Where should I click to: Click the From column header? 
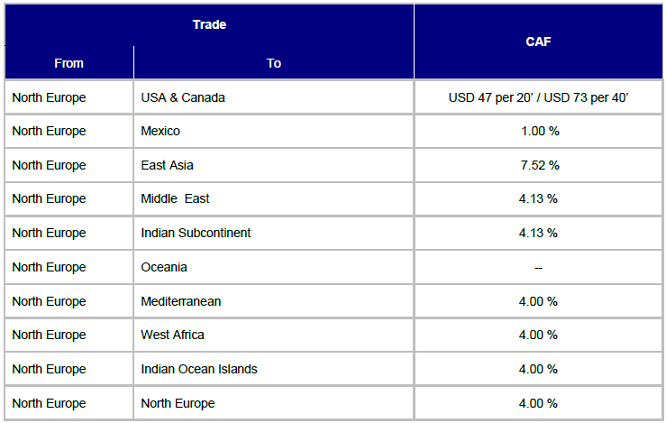pos(69,63)
